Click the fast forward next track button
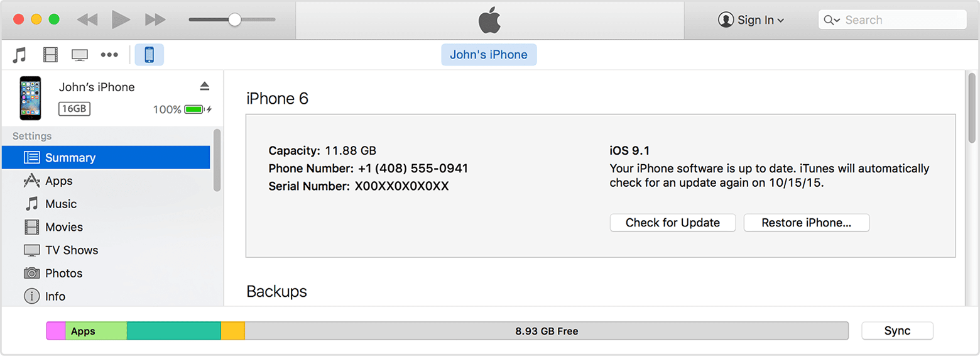 [155, 19]
